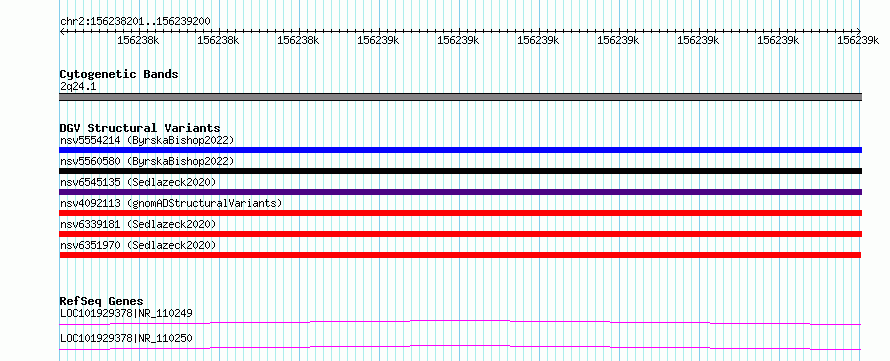Click the nsv6351970 (Sedlazeck2020) label
890x361 pixels.
click(x=138, y=245)
